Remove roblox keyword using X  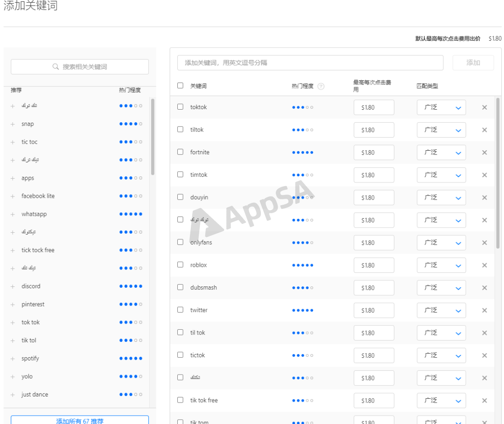(x=484, y=265)
